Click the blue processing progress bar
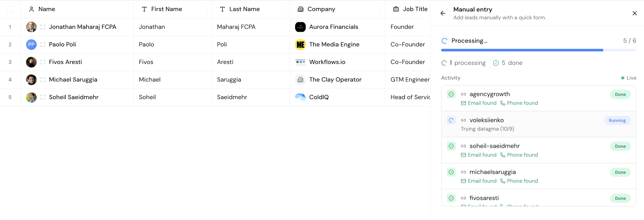Image resolution: width=644 pixels, height=220 pixels. point(522,50)
